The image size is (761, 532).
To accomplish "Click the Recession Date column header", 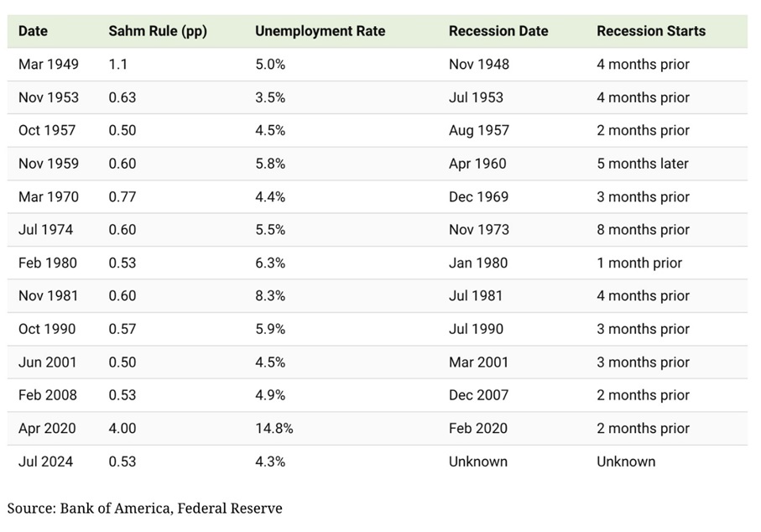I will 498,31.
